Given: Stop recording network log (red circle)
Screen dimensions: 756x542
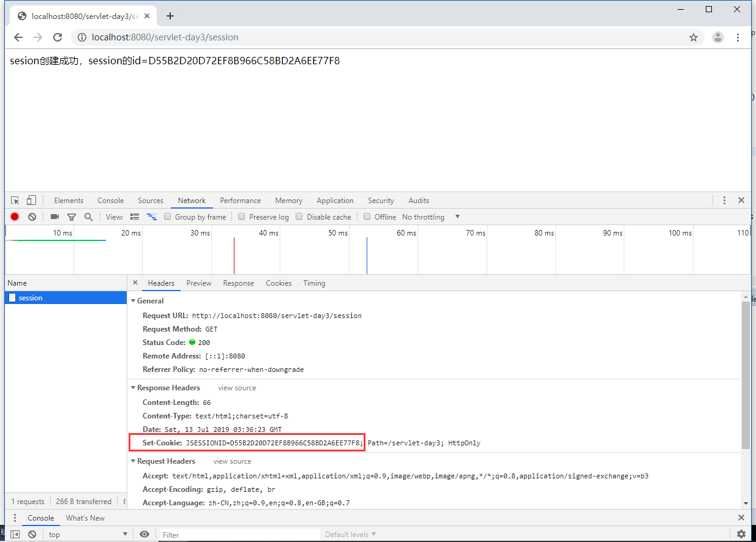Looking at the screenshot, I should 15,217.
